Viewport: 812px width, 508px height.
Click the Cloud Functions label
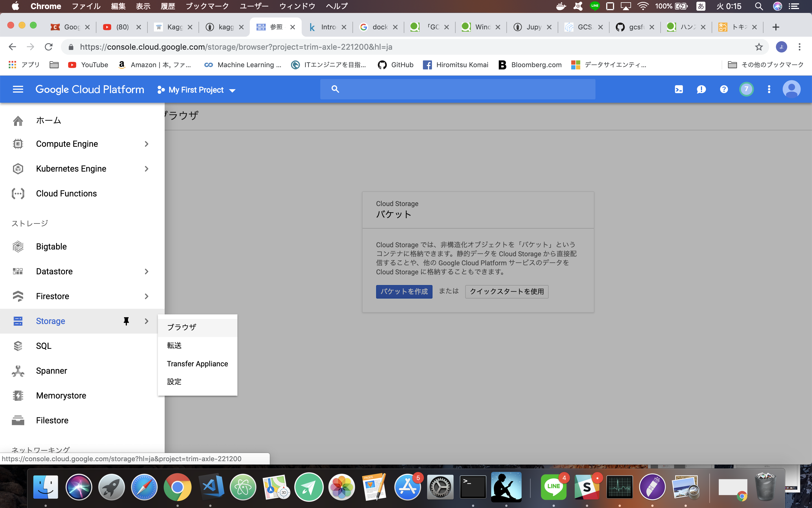click(67, 194)
